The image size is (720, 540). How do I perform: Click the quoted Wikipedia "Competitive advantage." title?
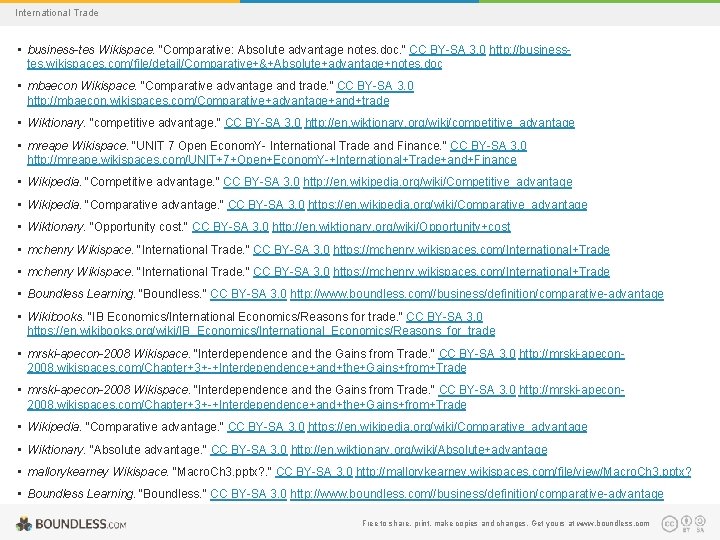152,182
